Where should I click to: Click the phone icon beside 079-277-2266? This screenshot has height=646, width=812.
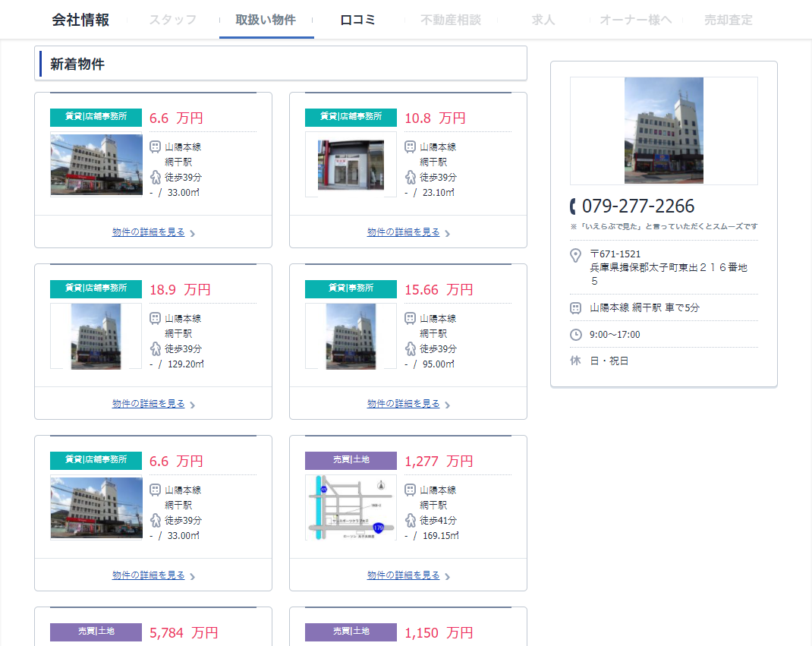click(x=573, y=206)
